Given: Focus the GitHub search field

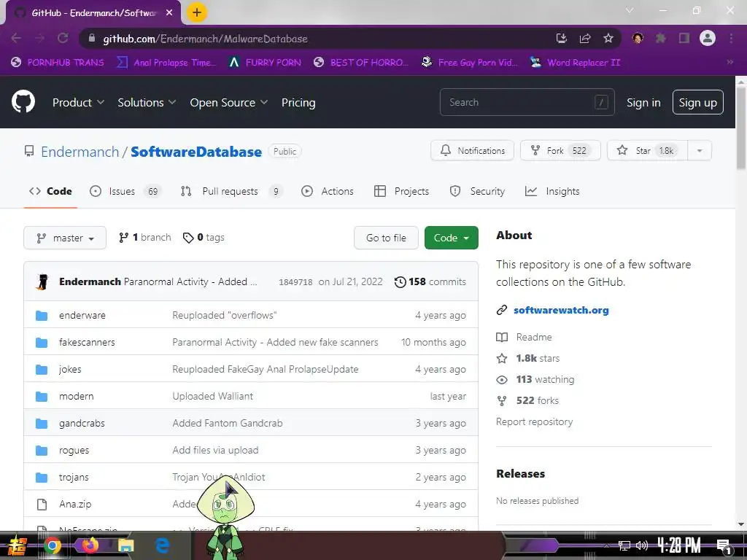Looking at the screenshot, I should (527, 102).
